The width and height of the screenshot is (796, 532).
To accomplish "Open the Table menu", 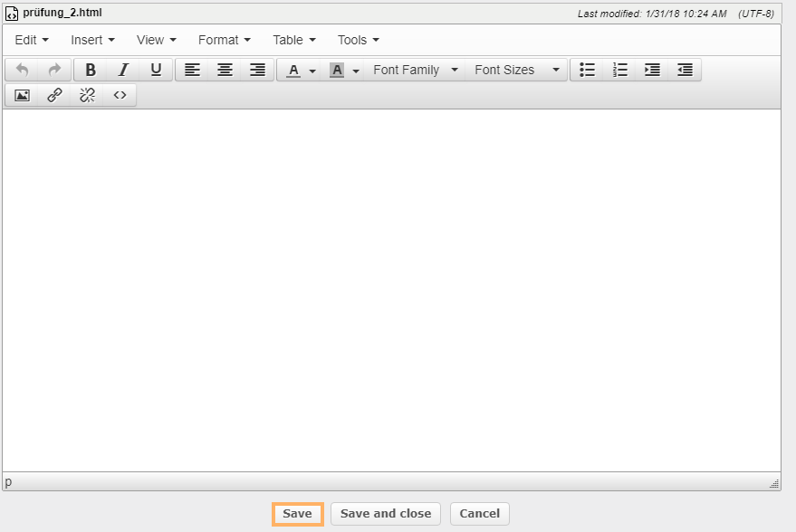I will point(293,40).
